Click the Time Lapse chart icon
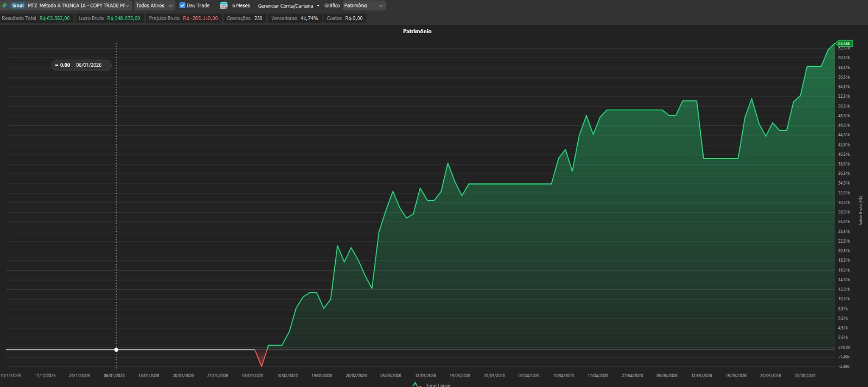 pyautogui.click(x=417, y=385)
